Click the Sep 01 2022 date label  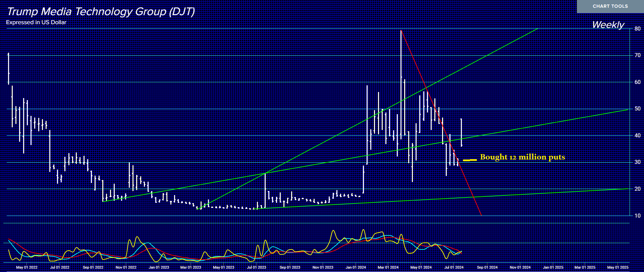[93, 268]
